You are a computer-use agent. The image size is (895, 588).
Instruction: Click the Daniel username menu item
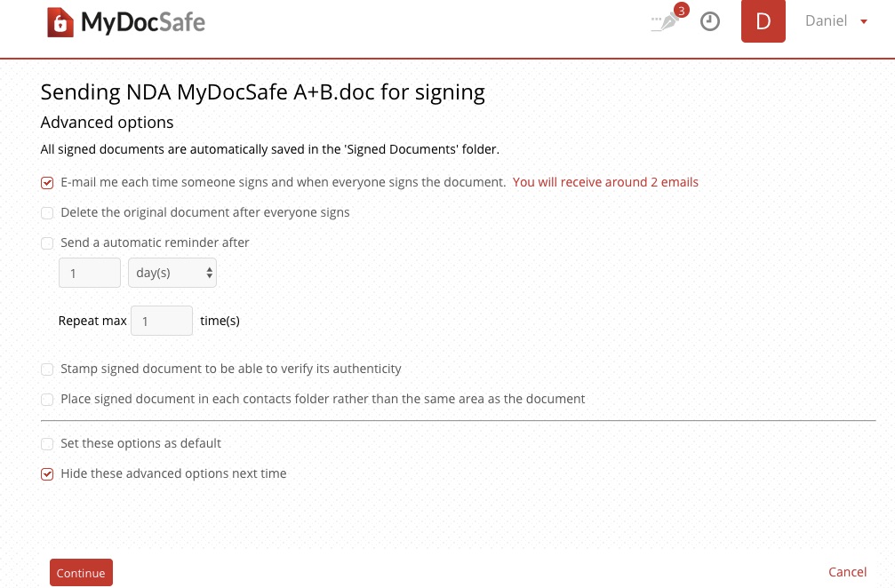(x=826, y=21)
